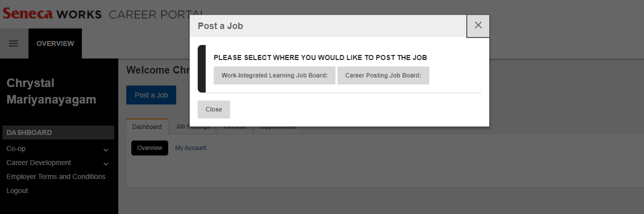Dismiss the Post a Job dialog with X
Screen dimensions: 644x214
coord(478,25)
